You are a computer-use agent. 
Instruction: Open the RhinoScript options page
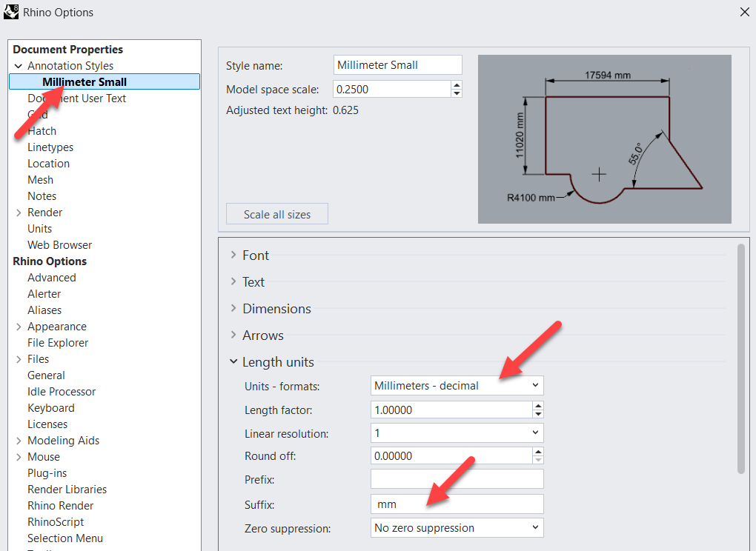pos(56,522)
